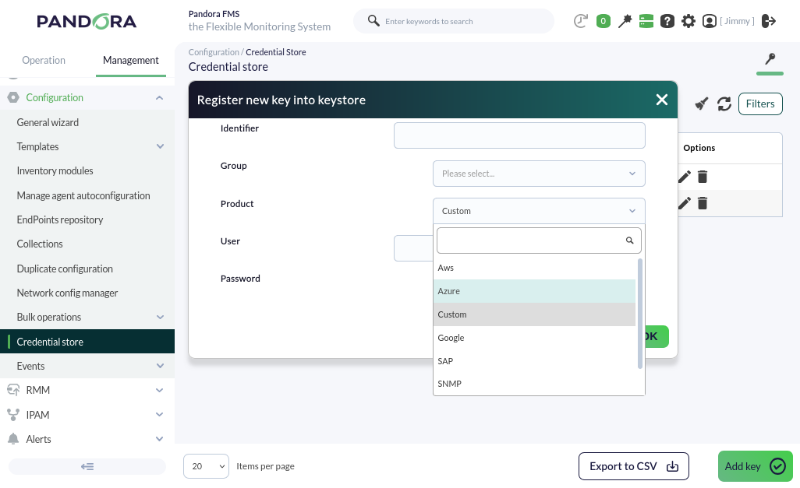The image size is (800, 488).
Task: Expand the IPAM section chevron
Action: tap(160, 414)
